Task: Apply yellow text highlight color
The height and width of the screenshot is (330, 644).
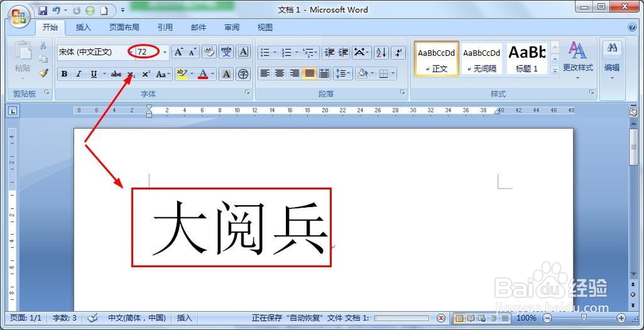Action: click(x=181, y=74)
